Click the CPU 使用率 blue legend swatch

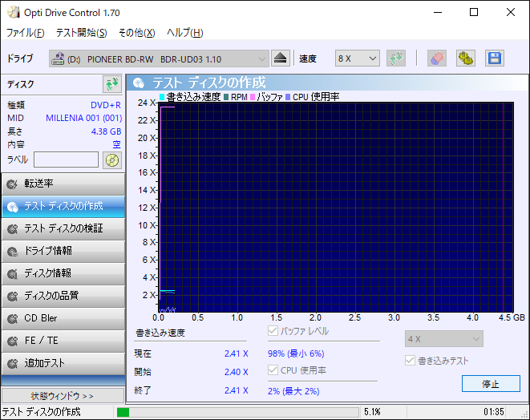(x=288, y=97)
